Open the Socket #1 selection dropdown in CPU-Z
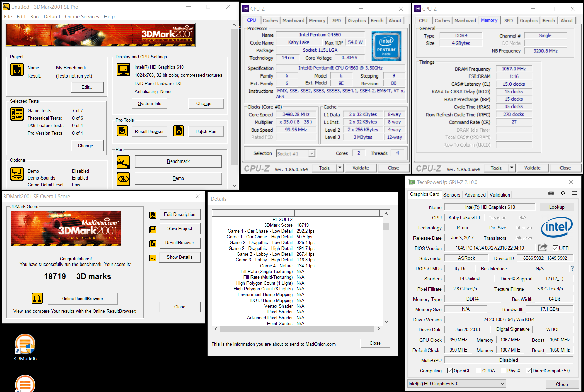Screen dimensions: 584x392 pos(296,154)
